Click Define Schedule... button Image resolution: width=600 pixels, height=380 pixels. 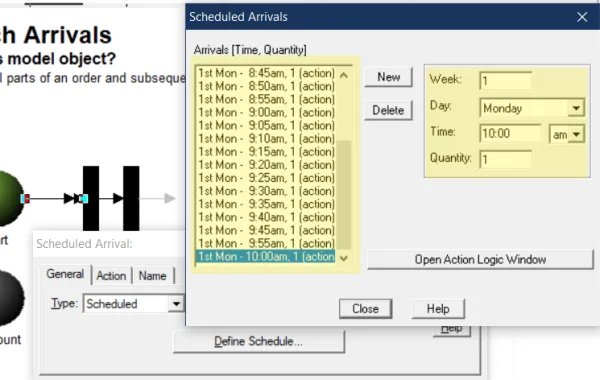point(259,341)
